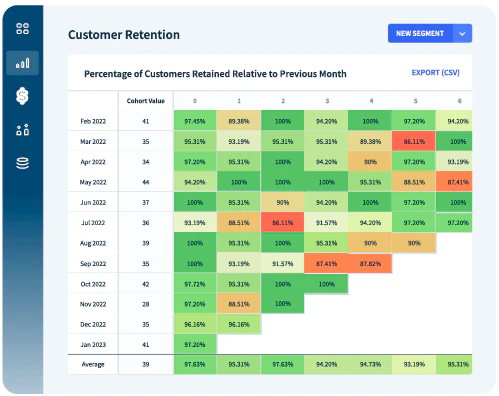The height and width of the screenshot is (396, 499).
Task: Click the Average month 5 cell 93.19%
Action: [414, 364]
